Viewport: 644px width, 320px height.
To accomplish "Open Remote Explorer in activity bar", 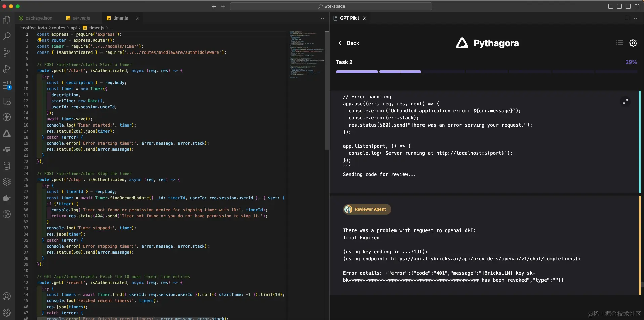I will [x=7, y=101].
